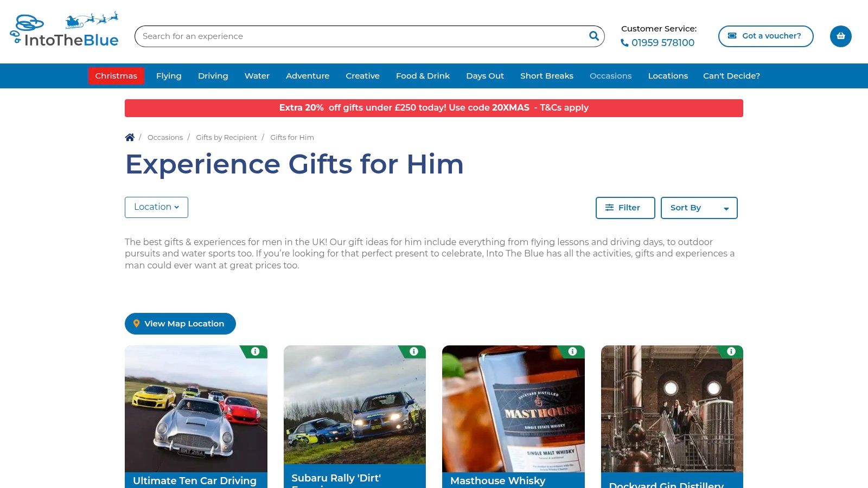Screen dimensions: 868x488
Task: Click the Gifts by Recipient breadcrumb
Action: click(226, 138)
